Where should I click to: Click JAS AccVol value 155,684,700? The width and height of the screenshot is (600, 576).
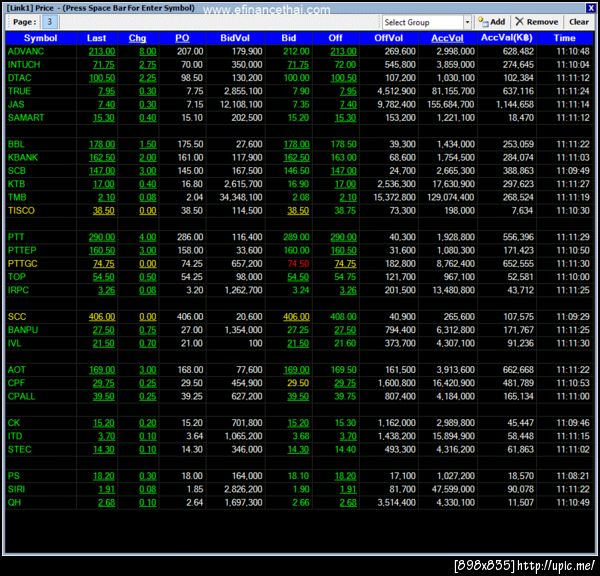point(450,104)
